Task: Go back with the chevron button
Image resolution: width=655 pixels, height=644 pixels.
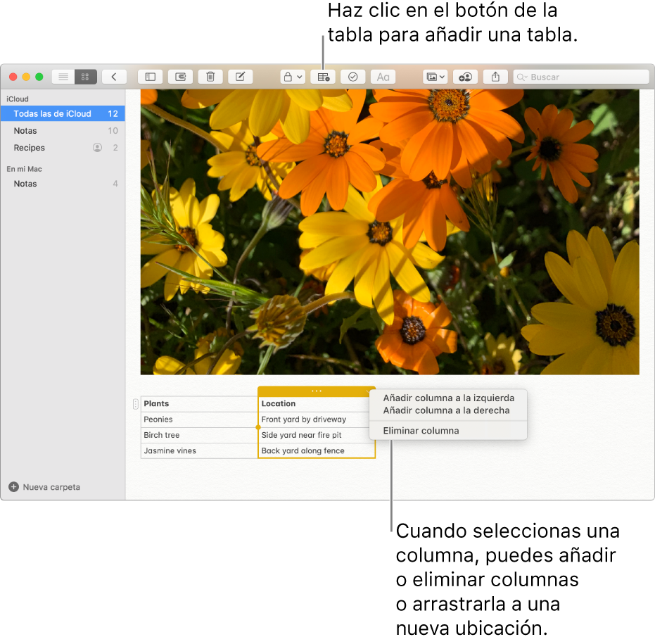Action: tap(114, 77)
